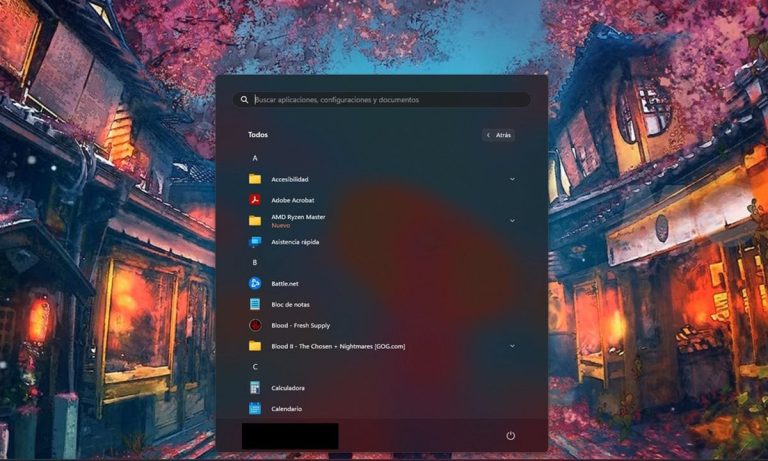Launch Adobe Acrobat via its icon
768x461 pixels.
tap(255, 200)
